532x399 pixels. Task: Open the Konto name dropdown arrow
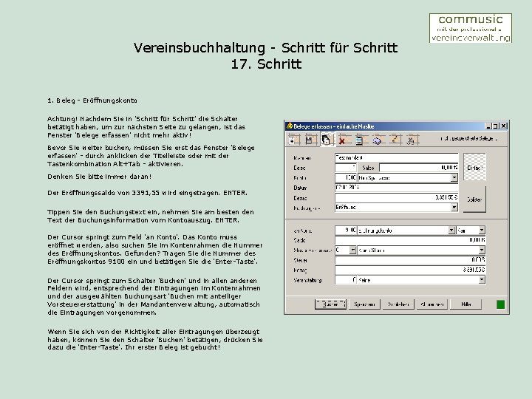(454, 177)
